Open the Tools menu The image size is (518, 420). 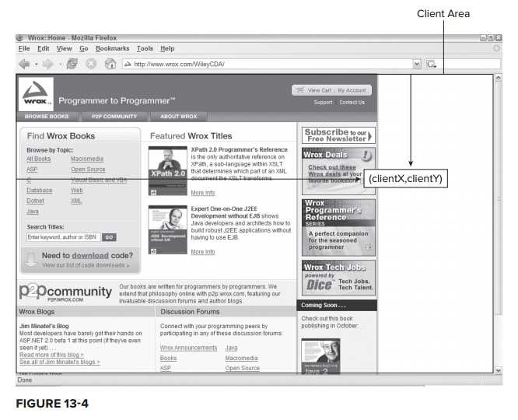click(x=145, y=48)
